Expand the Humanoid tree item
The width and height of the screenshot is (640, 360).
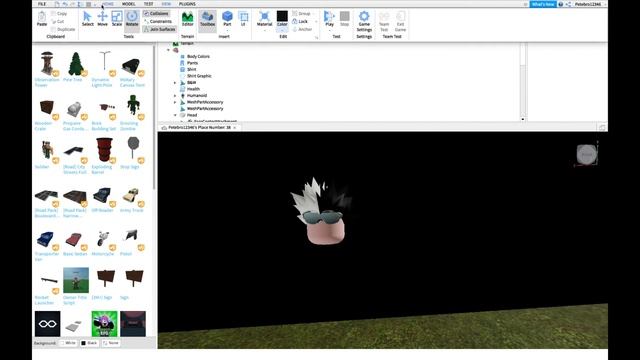click(x=175, y=96)
